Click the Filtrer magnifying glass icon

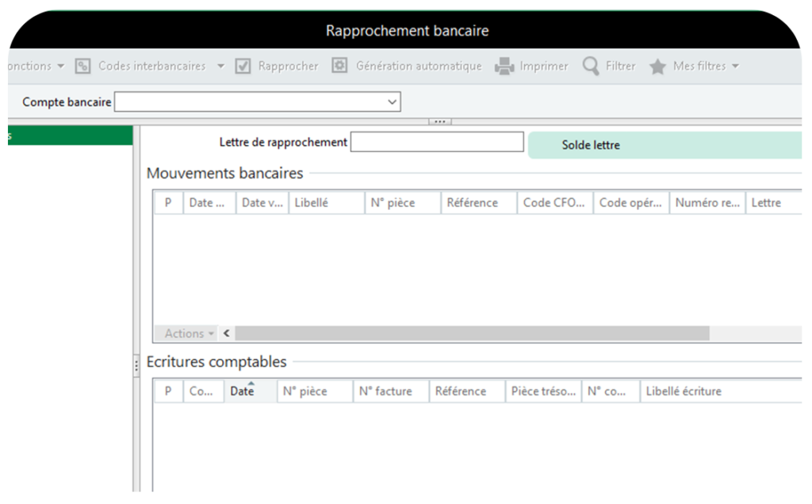click(x=591, y=67)
